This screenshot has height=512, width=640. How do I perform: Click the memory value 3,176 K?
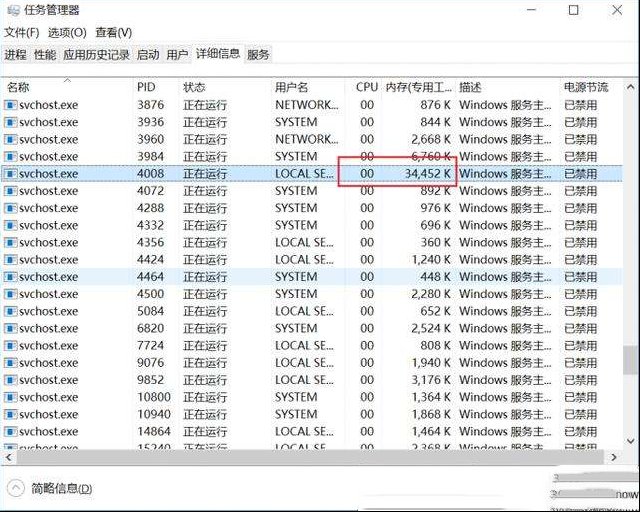(431, 380)
